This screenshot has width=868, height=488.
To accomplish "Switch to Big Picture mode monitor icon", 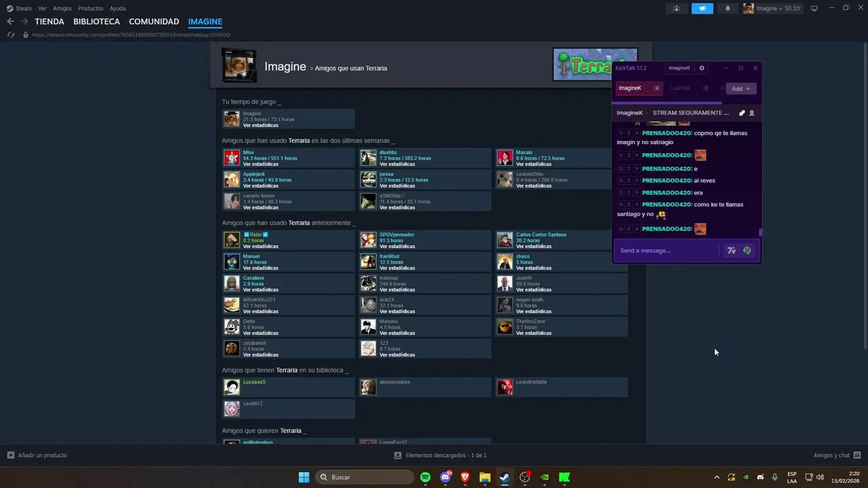I will point(814,8).
